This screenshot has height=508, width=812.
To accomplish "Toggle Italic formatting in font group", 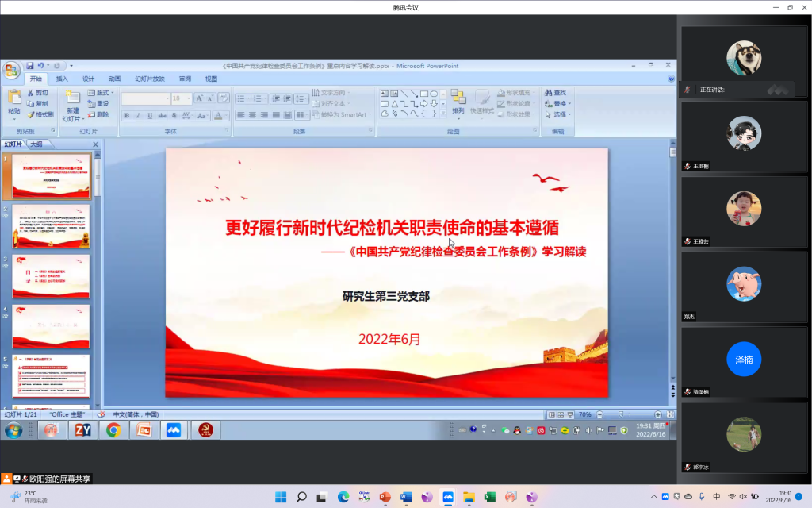I will pyautogui.click(x=138, y=115).
